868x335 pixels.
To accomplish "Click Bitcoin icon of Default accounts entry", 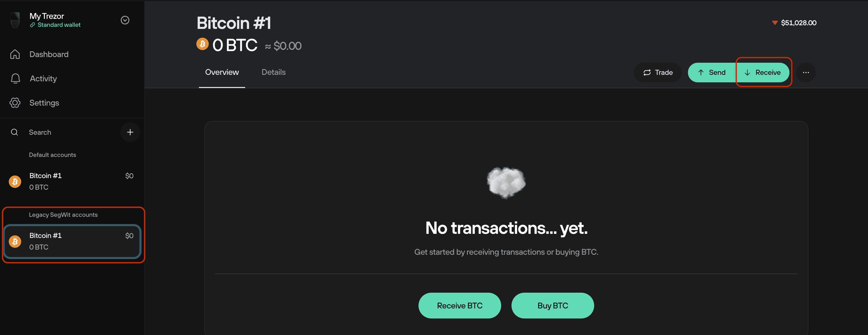I will pos(15,182).
